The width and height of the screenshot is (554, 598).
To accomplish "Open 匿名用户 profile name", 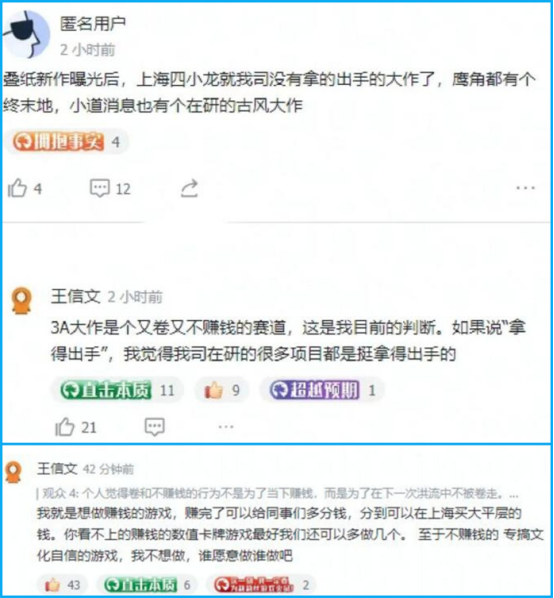I will pyautogui.click(x=93, y=24).
